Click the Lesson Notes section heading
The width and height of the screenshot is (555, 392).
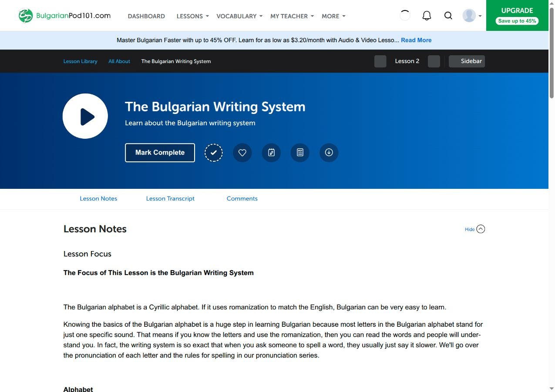click(x=95, y=229)
